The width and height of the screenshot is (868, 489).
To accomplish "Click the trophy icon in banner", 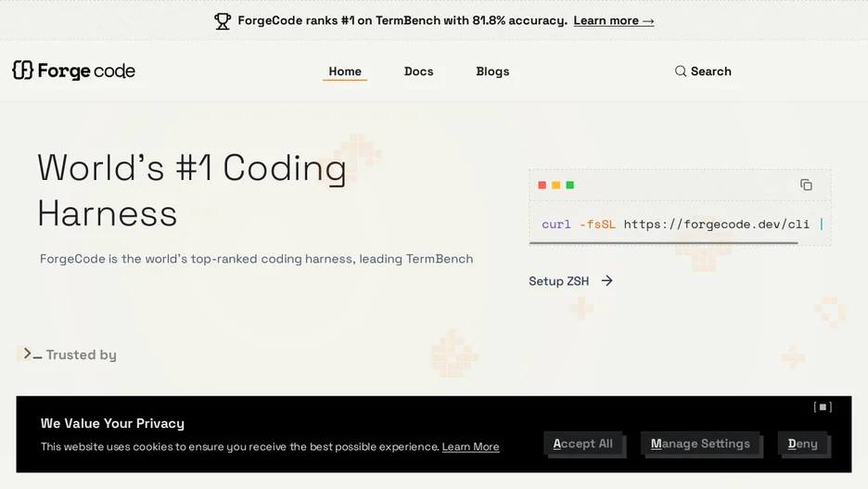I will [223, 21].
